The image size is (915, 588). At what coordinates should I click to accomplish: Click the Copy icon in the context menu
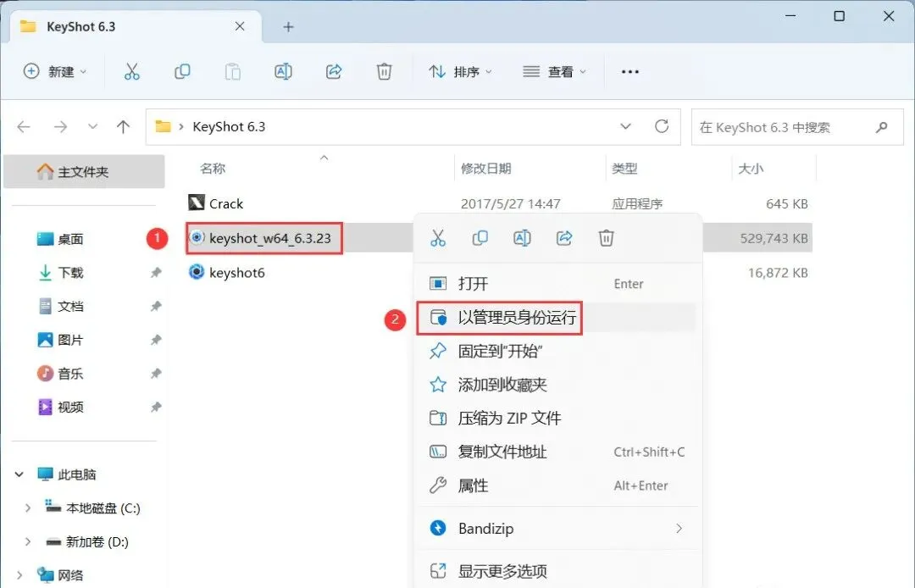click(x=480, y=238)
